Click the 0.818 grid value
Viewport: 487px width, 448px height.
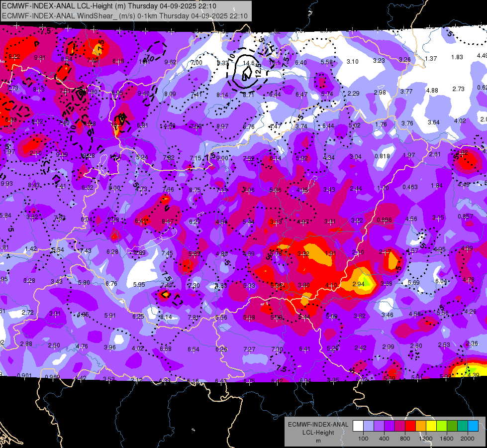tap(382, 156)
